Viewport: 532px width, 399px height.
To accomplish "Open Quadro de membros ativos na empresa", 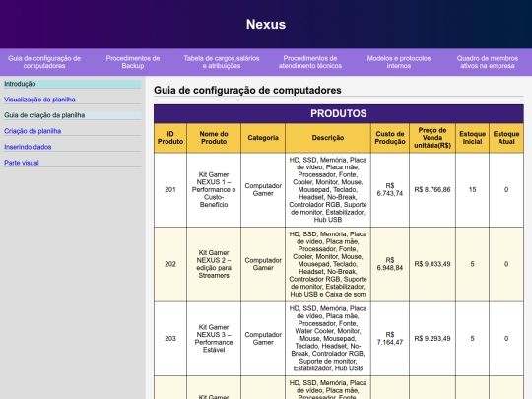I will click(488, 62).
